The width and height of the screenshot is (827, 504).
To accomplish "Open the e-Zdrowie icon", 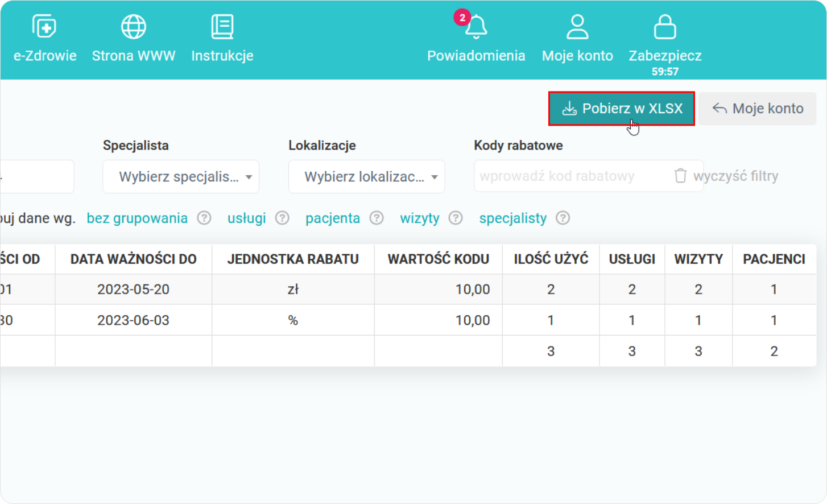I will [x=44, y=26].
